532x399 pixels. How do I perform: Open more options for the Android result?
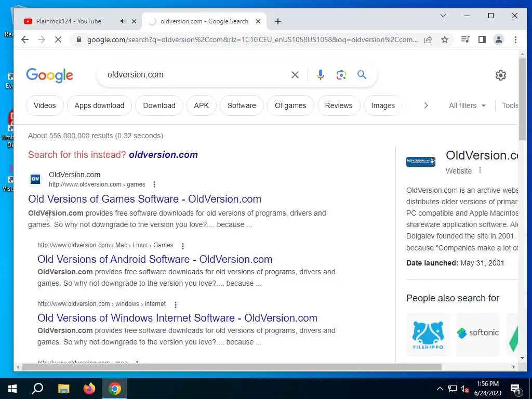(x=183, y=246)
